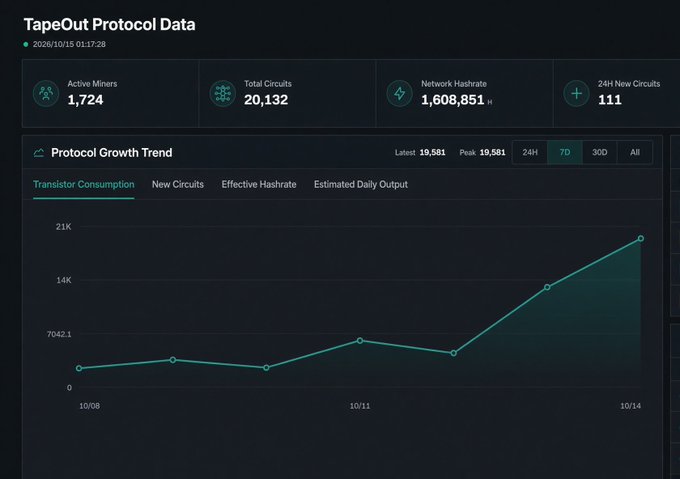680x479 pixels.
Task: Select the 24H time range
Action: click(x=530, y=152)
